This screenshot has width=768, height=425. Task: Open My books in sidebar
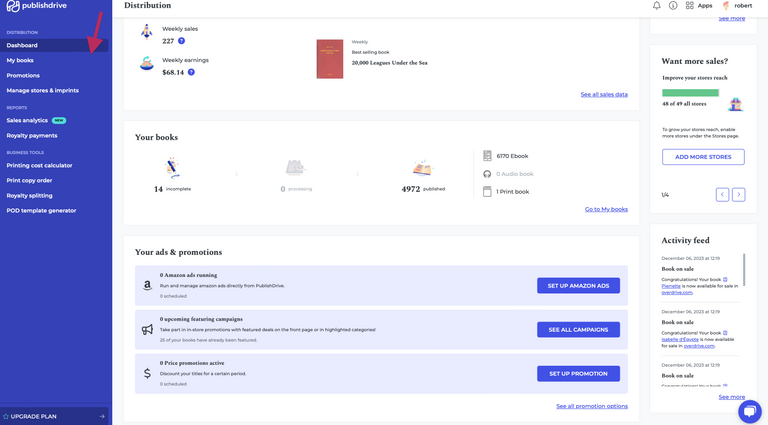pos(20,60)
